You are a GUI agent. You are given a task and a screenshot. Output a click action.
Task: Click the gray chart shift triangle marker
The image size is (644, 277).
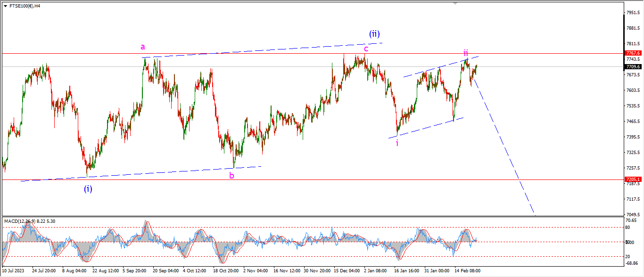(455, 3)
